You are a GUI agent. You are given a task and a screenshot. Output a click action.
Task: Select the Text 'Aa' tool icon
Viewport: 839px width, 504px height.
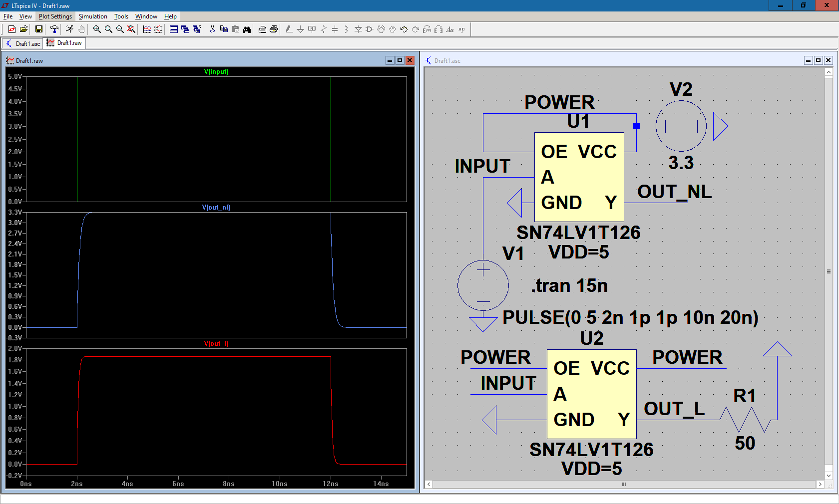pyautogui.click(x=450, y=29)
